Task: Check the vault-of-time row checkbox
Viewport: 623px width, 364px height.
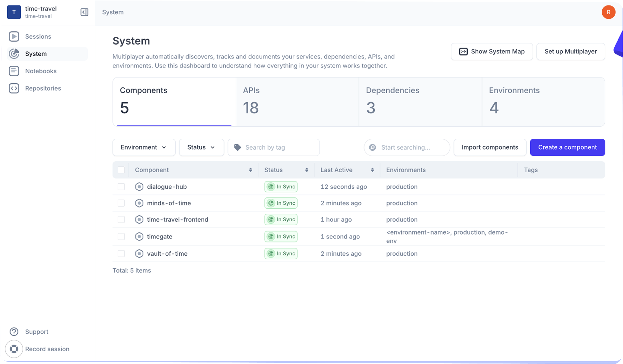Action: click(x=121, y=254)
